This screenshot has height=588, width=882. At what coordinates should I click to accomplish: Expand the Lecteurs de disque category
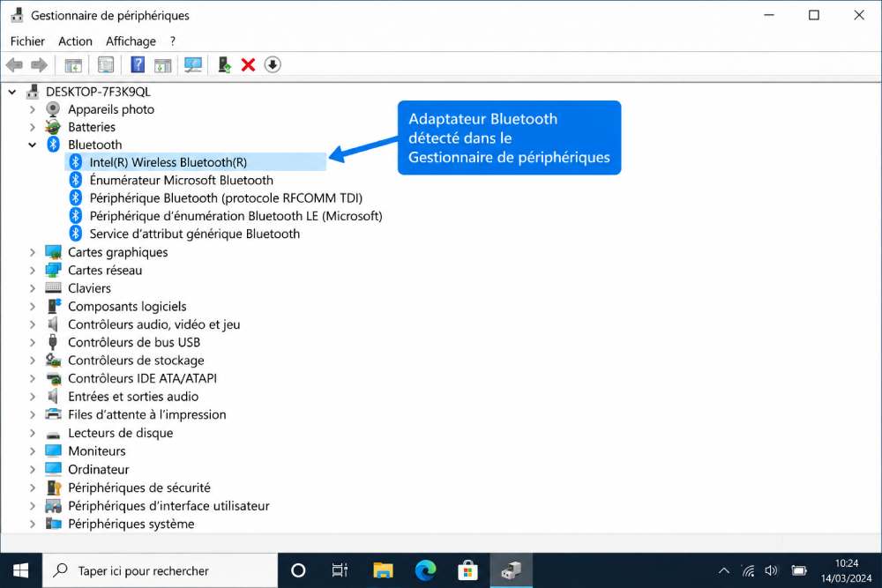pyautogui.click(x=33, y=433)
